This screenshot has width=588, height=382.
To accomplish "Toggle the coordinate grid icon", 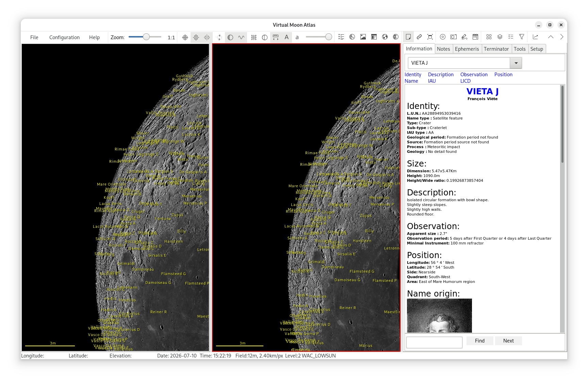I will click(x=254, y=37).
